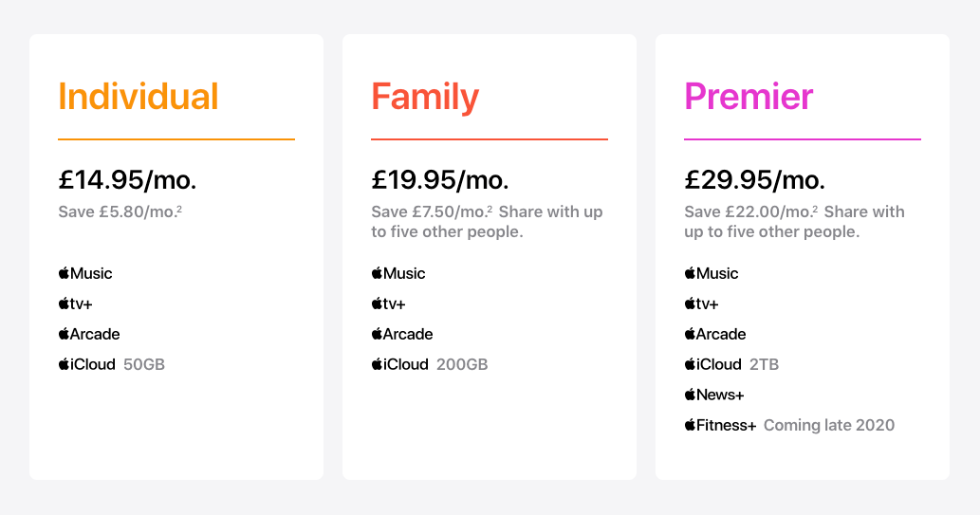Viewport: 980px width, 515px height.
Task: Click the £19.95/mo. Family price
Action: tap(440, 178)
